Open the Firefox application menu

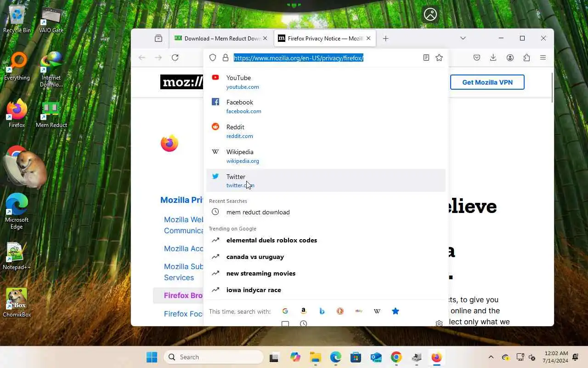coord(543,57)
